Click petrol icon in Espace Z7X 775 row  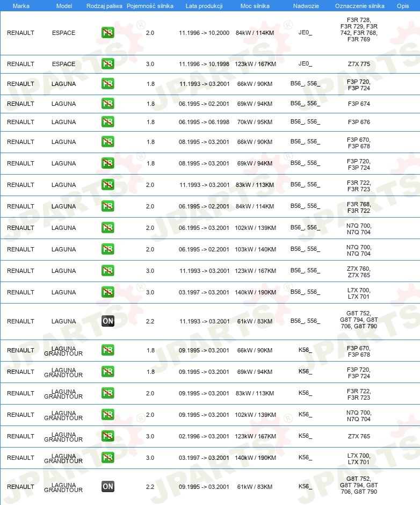click(107, 64)
